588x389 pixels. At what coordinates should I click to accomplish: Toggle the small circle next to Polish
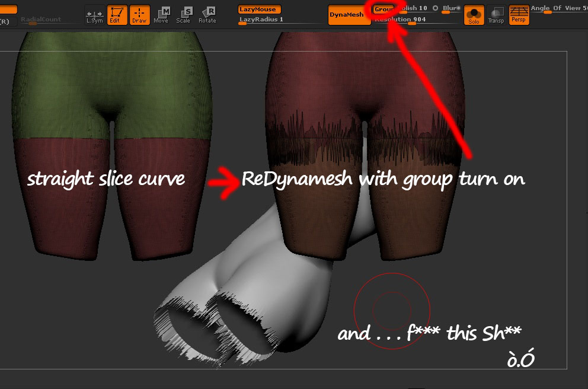(x=435, y=8)
